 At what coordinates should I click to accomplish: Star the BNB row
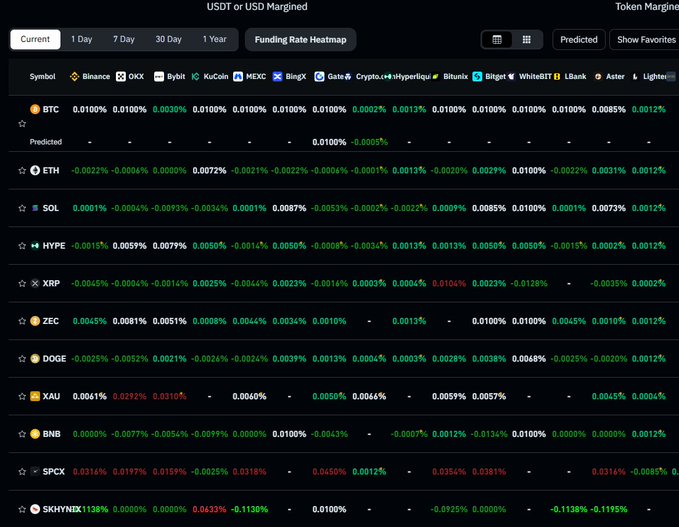(22, 434)
